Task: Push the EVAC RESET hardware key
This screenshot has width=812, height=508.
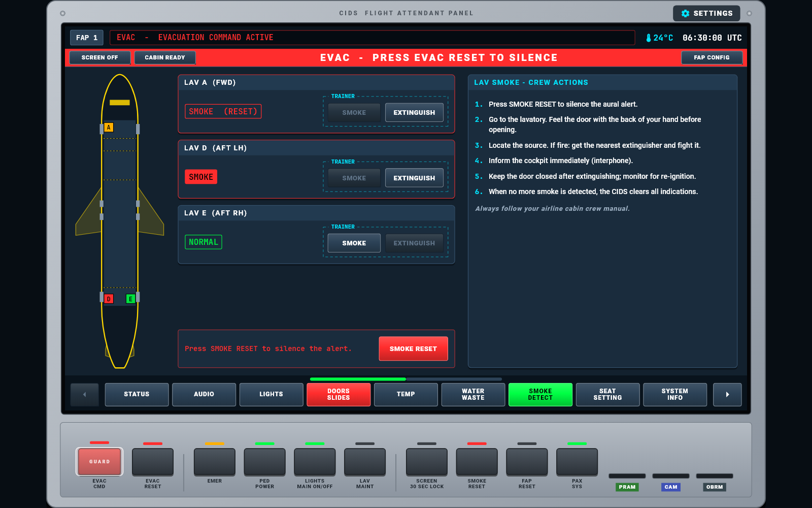Action: click(x=153, y=462)
